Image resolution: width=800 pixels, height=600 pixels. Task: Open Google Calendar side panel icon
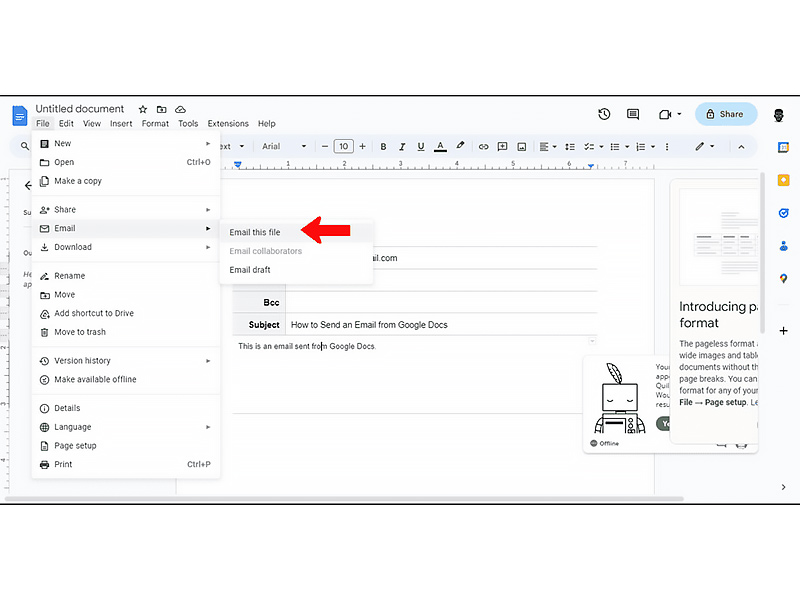(x=783, y=147)
